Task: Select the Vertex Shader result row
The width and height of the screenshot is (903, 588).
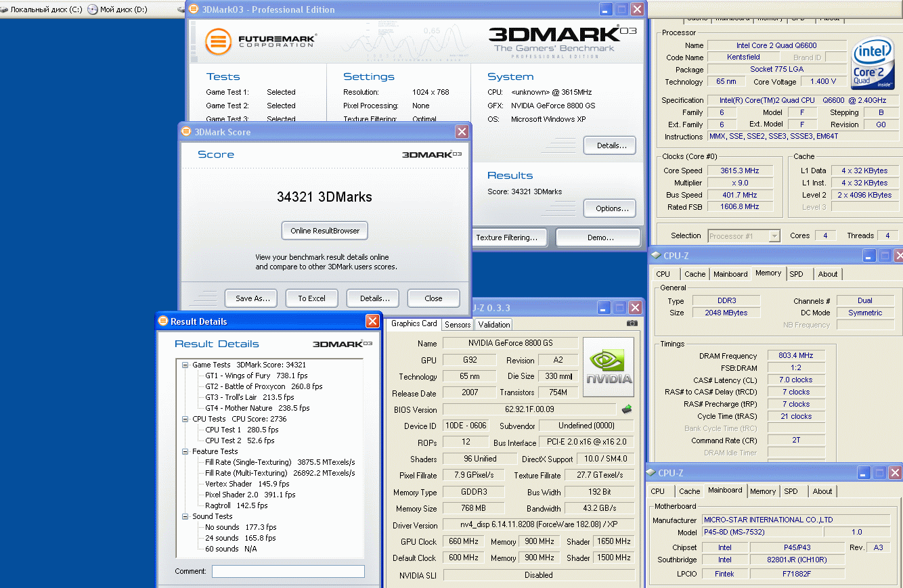Action: (247, 484)
